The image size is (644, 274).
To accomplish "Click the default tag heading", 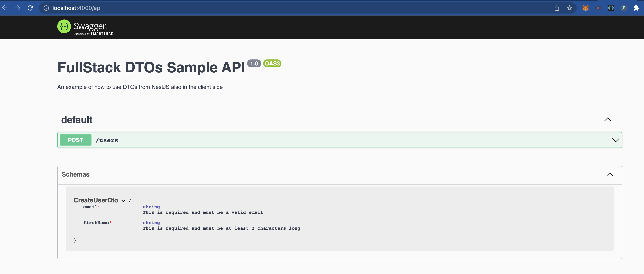I will click(77, 120).
